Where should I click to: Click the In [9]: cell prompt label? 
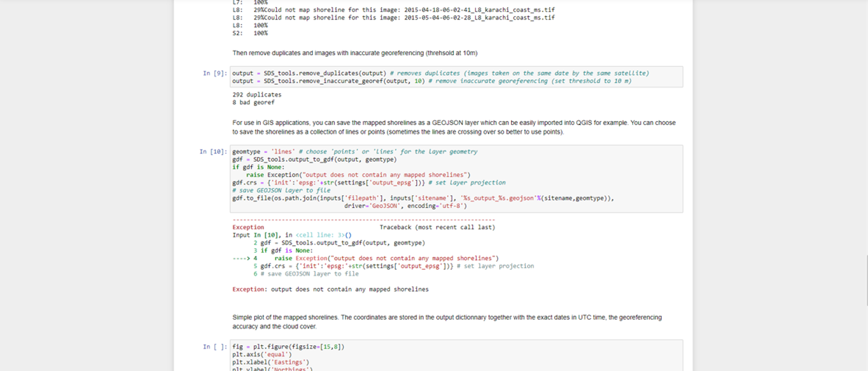point(215,73)
